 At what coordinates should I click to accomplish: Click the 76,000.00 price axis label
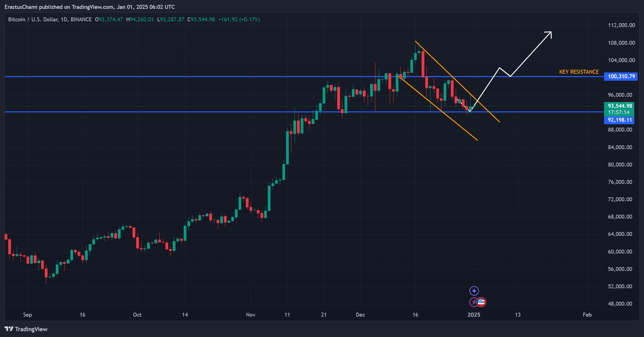(x=620, y=182)
